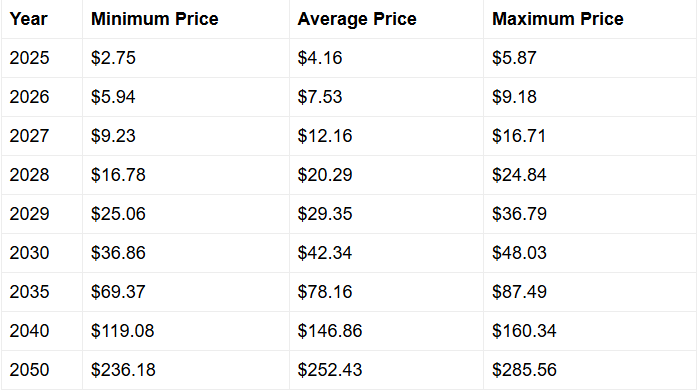Image resolution: width=697 pixels, height=390 pixels.
Task: Select the $69.37 minimum price cell
Action: (x=186, y=292)
